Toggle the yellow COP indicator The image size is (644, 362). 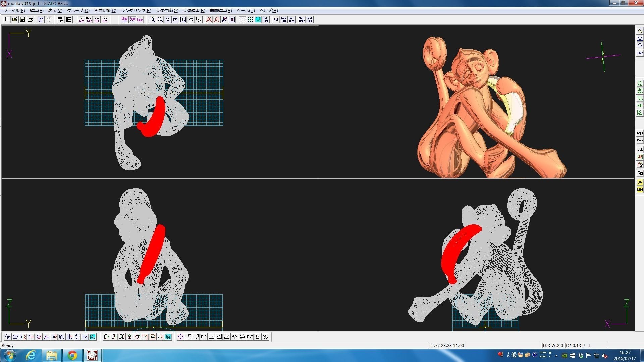coord(640,182)
